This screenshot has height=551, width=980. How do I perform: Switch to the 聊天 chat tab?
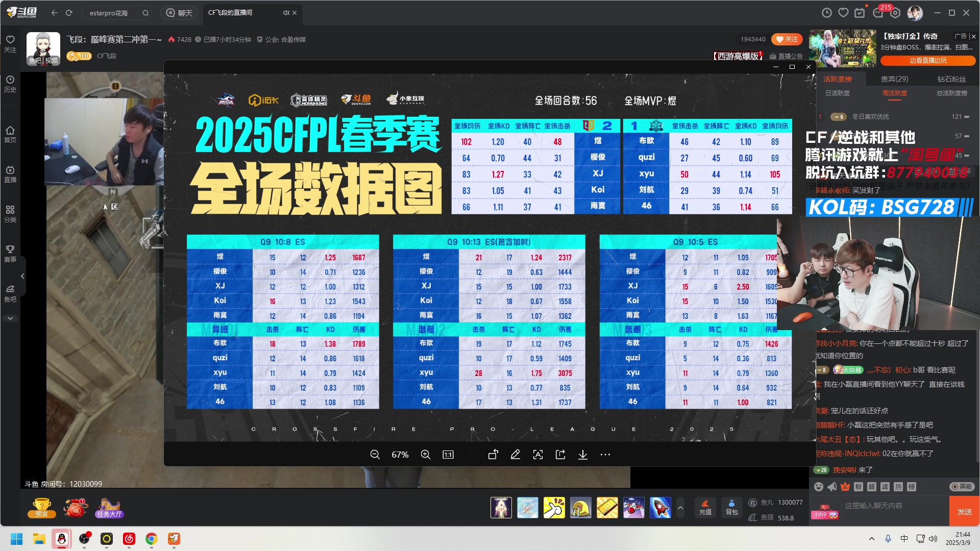point(179,13)
